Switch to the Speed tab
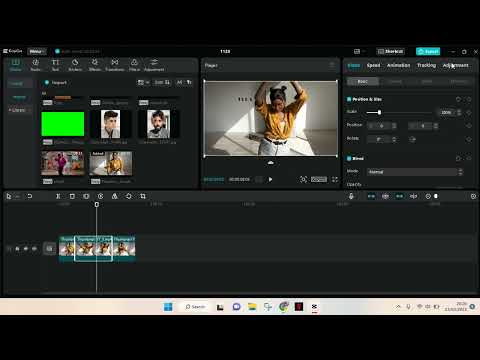 [x=373, y=65]
